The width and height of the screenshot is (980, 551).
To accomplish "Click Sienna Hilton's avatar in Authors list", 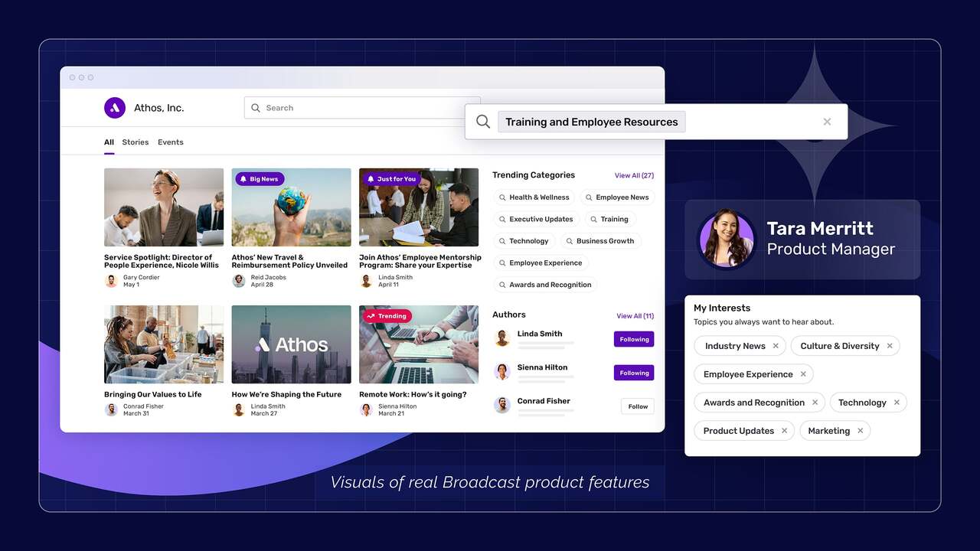I will (x=502, y=372).
